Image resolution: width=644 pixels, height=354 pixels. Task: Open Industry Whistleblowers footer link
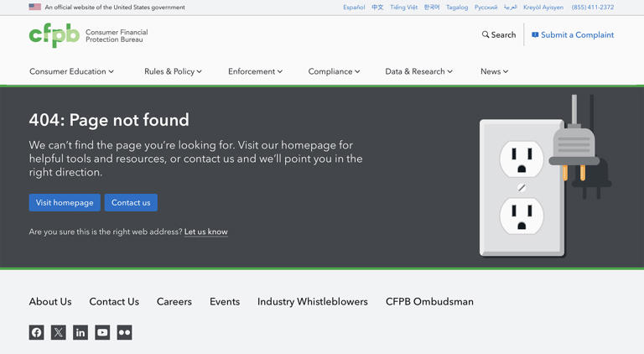312,301
